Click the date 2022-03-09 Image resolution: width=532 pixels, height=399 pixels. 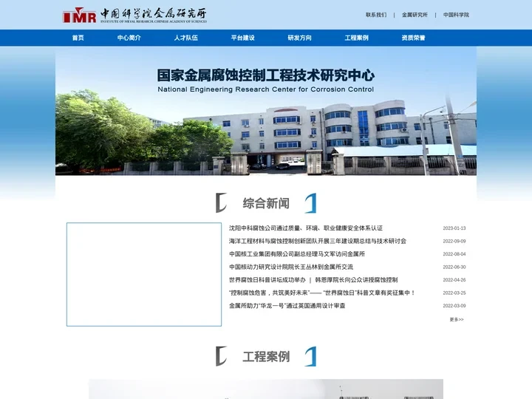pyautogui.click(x=454, y=306)
